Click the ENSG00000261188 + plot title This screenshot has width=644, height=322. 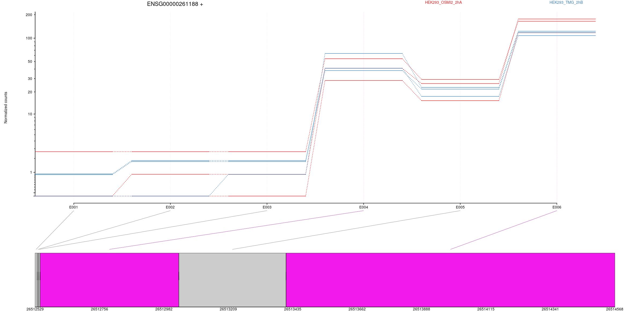click(175, 4)
